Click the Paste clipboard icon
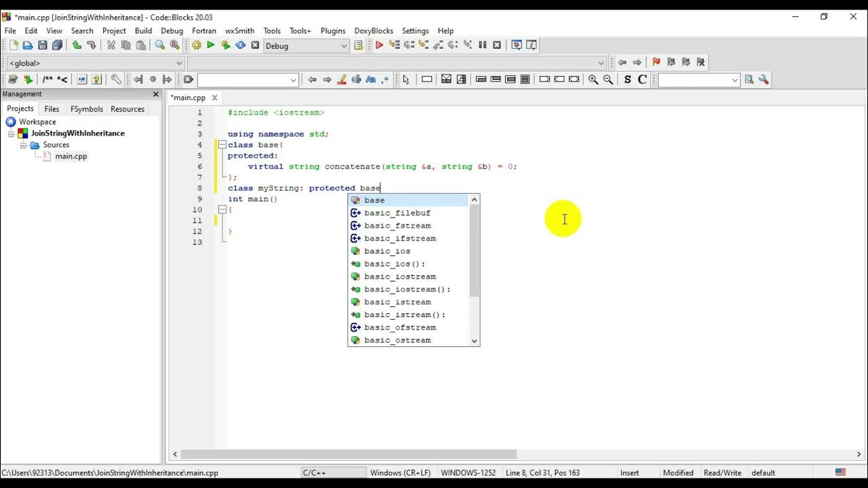This screenshot has height=488, width=868. coord(141,45)
